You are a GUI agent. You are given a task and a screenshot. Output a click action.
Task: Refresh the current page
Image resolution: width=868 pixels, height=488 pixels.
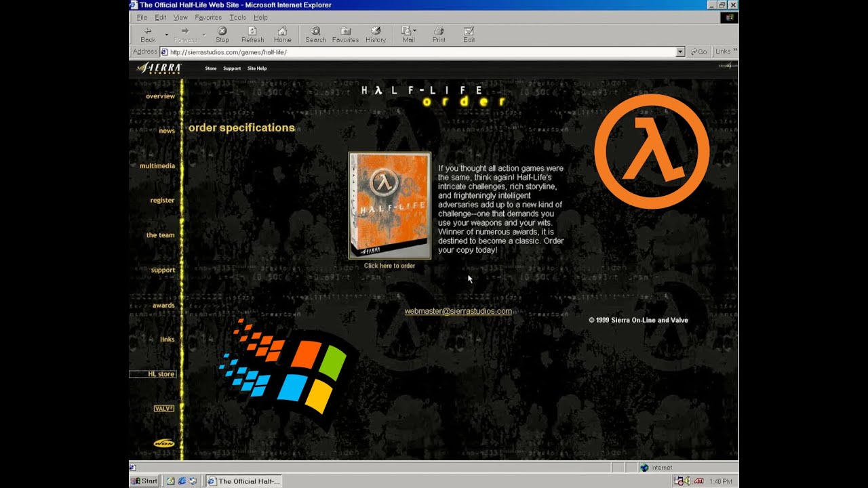[x=252, y=35]
